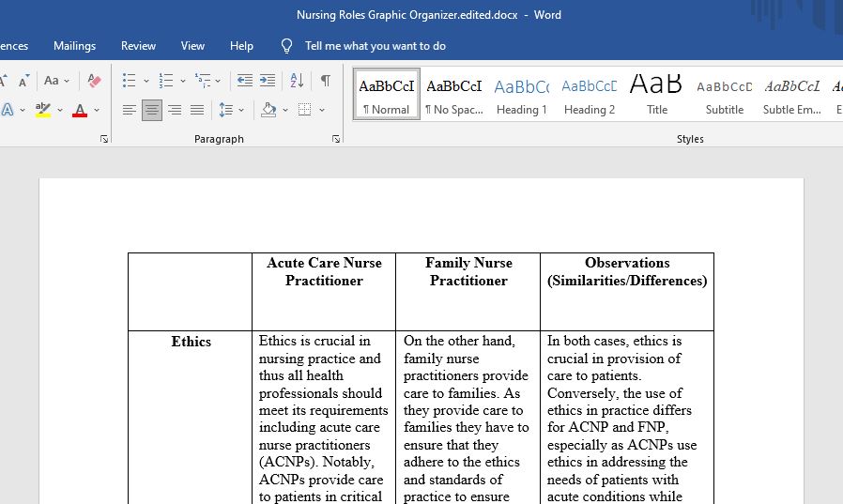Open the Bullets dropdown arrow
This screenshot has width=843, height=504.
(x=146, y=81)
